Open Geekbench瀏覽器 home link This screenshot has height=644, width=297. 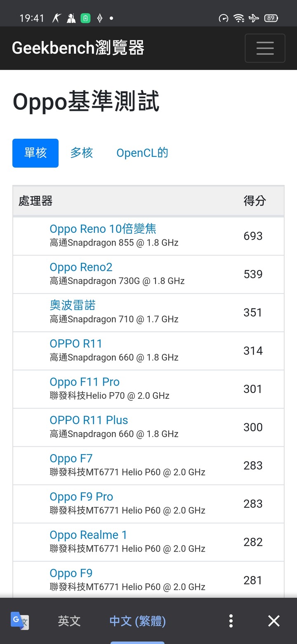tap(78, 48)
